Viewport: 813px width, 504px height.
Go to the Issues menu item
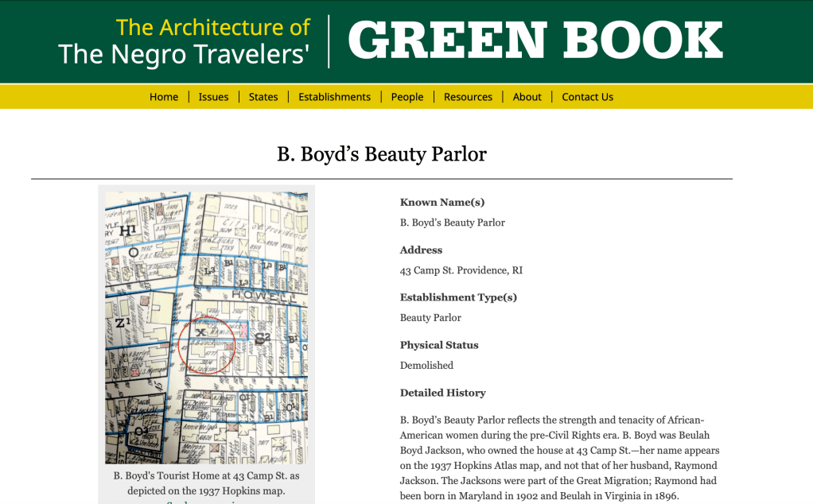pos(213,97)
